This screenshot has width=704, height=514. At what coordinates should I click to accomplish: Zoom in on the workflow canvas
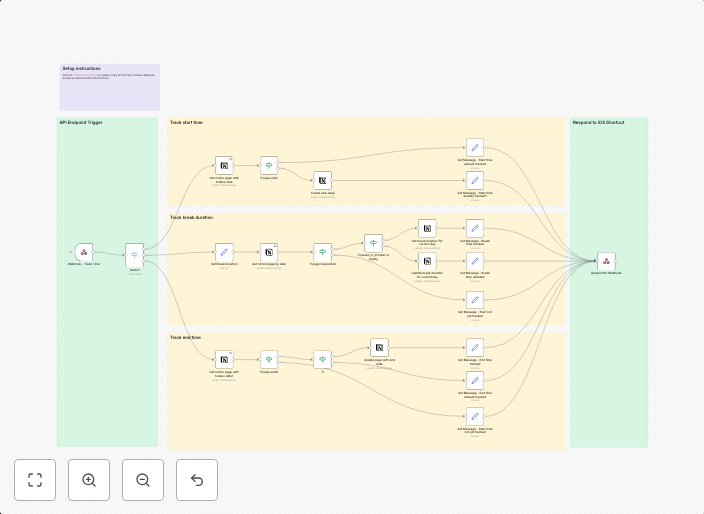(89, 480)
